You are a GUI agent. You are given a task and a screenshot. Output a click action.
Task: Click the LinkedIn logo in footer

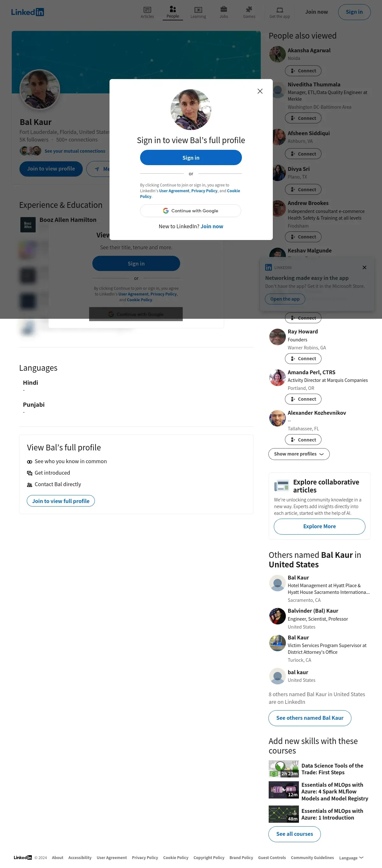tap(23, 857)
